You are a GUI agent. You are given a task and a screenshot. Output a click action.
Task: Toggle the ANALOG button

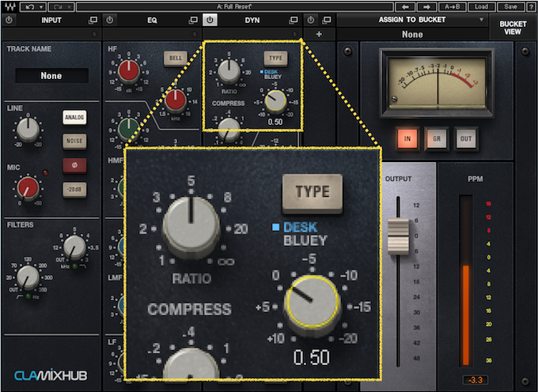[x=74, y=118]
